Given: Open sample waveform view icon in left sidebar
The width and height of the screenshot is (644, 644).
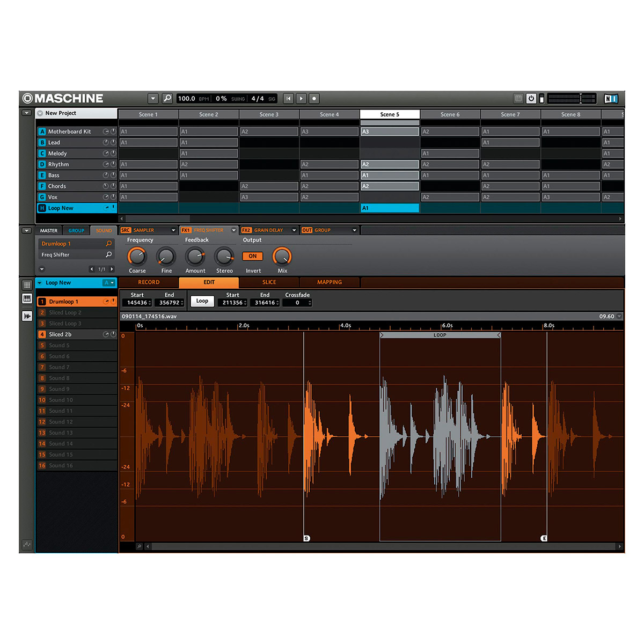Looking at the screenshot, I should tap(27, 316).
